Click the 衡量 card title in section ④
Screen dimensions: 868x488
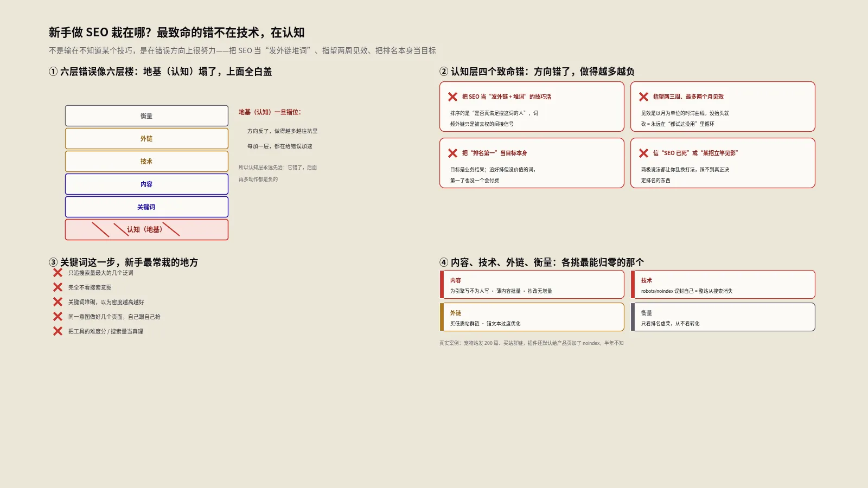coord(647,313)
